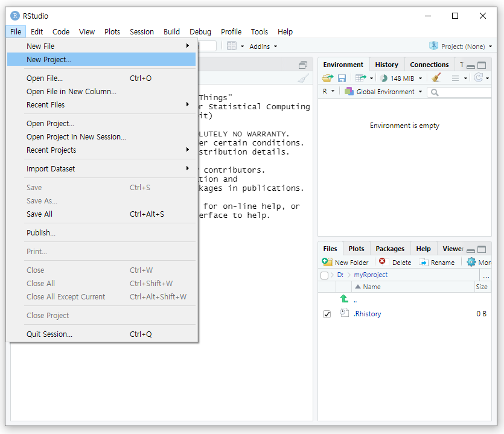Open the 148 MiB memory dropdown arrow
This screenshot has width=504, height=434.
[x=421, y=78]
